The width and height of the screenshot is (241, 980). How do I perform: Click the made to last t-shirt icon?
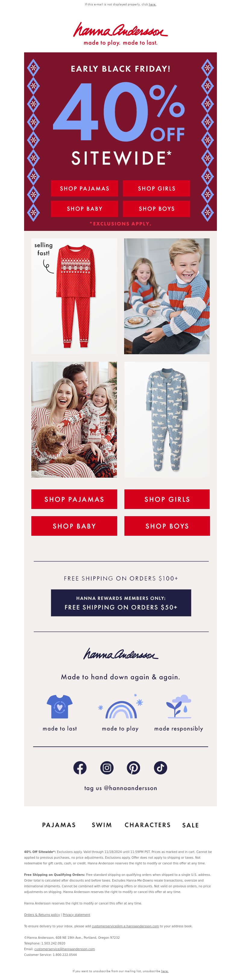[60, 706]
